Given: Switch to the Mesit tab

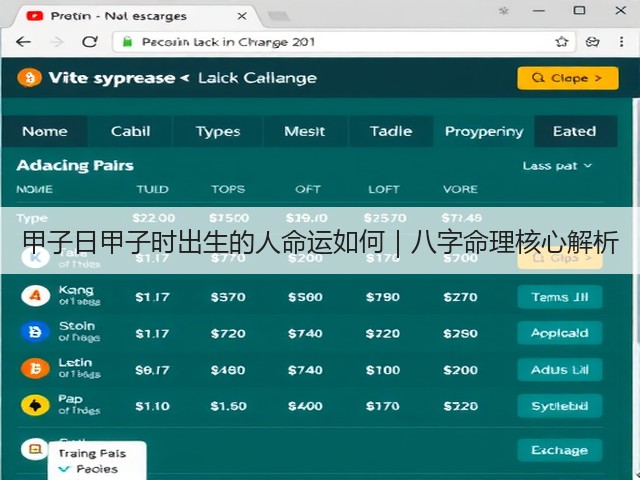Looking at the screenshot, I should (305, 131).
